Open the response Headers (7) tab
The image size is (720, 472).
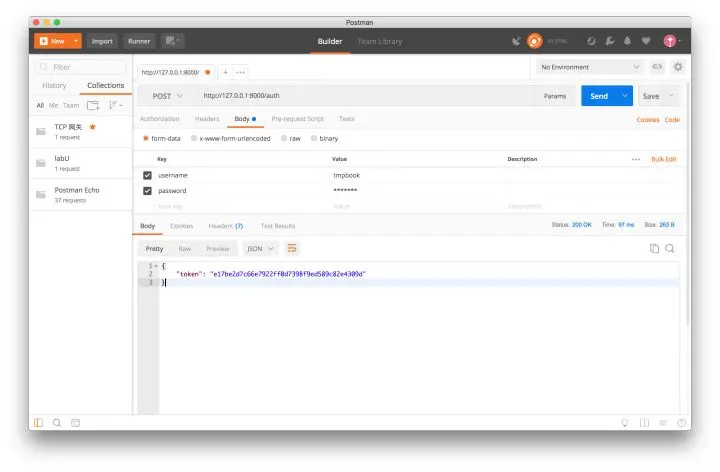click(225, 226)
